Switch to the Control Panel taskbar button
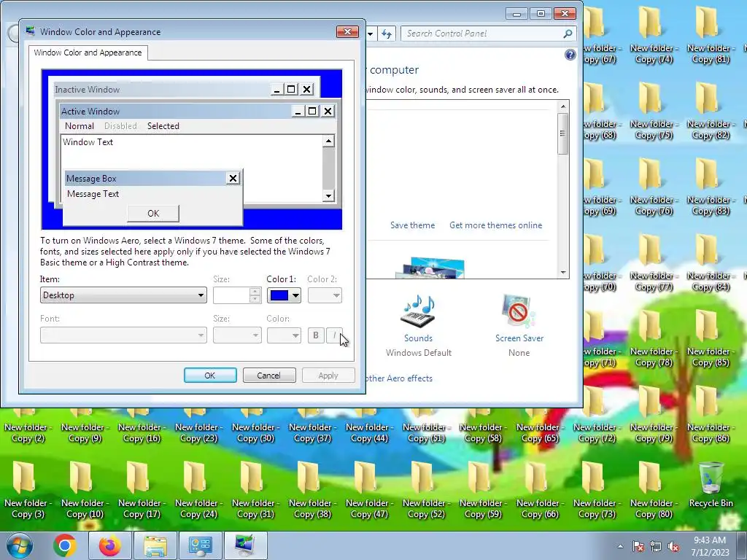The height and width of the screenshot is (560, 747). pyautogui.click(x=200, y=545)
